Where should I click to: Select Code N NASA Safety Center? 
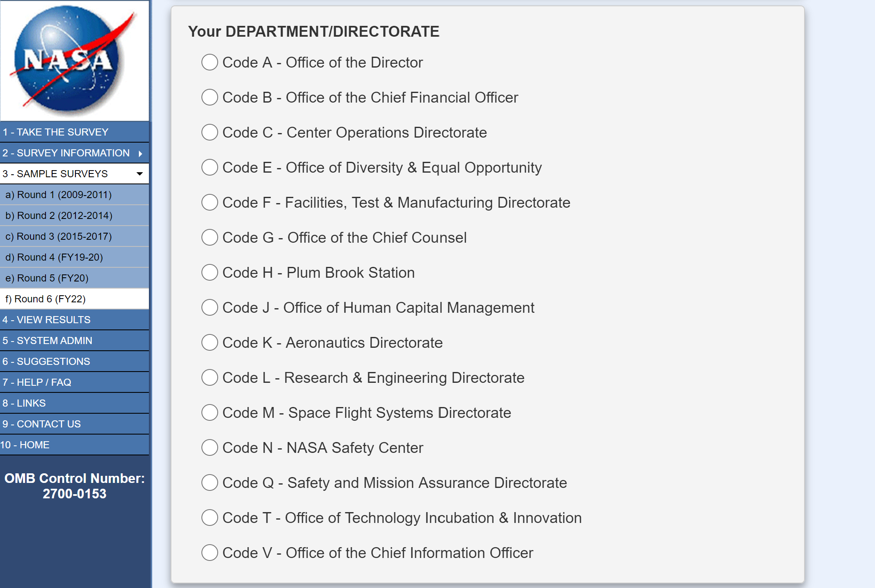point(209,448)
